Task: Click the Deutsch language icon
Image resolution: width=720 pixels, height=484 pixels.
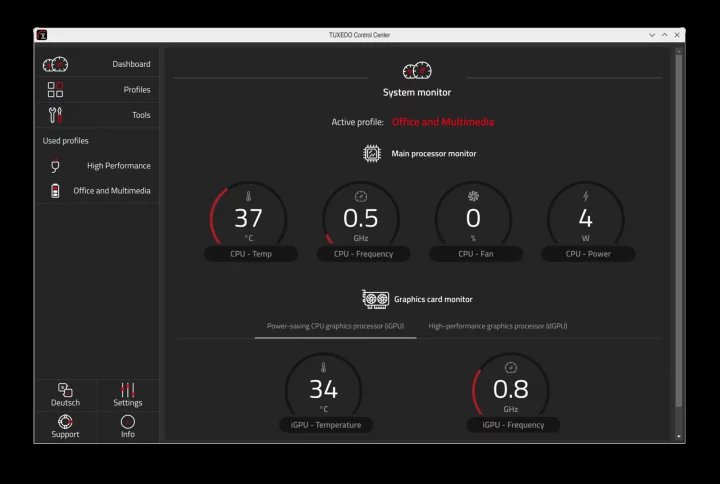Action: 65,390
